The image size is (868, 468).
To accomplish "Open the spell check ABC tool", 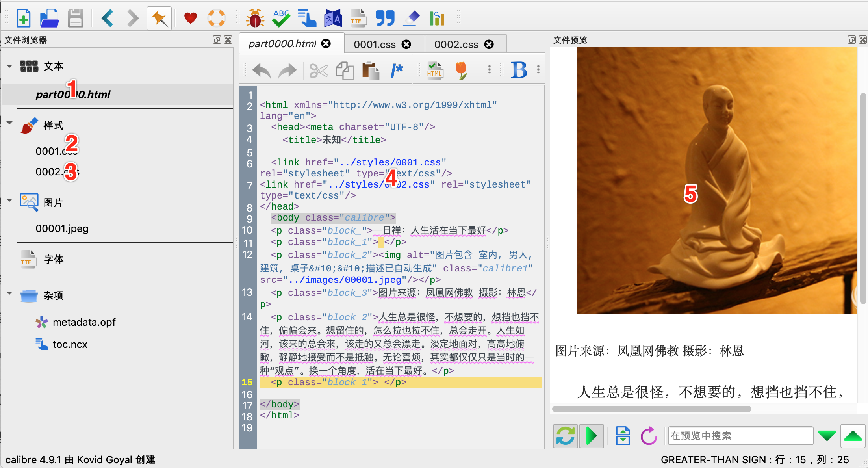I will click(x=281, y=18).
